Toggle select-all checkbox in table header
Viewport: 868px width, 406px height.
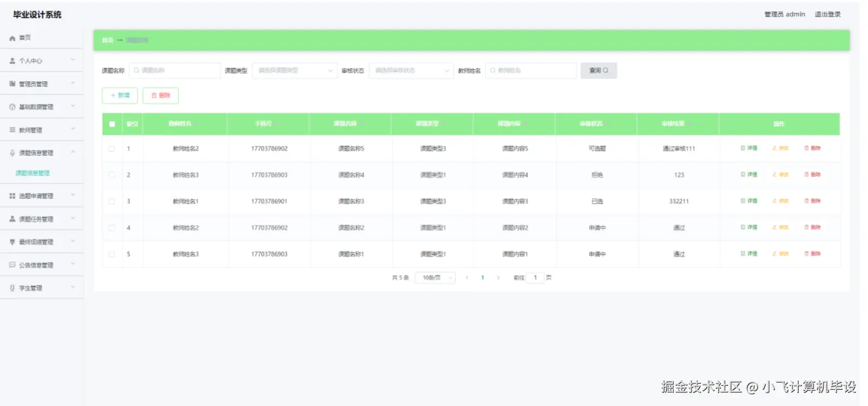[112, 124]
